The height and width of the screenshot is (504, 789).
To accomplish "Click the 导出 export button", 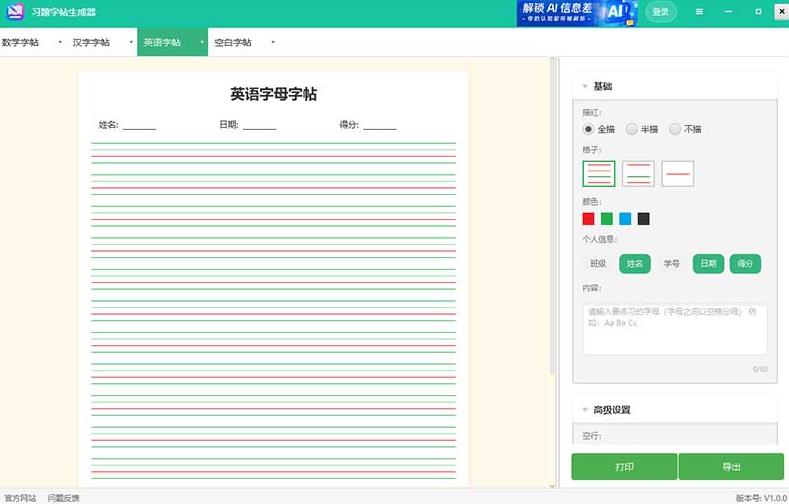I will click(731, 467).
